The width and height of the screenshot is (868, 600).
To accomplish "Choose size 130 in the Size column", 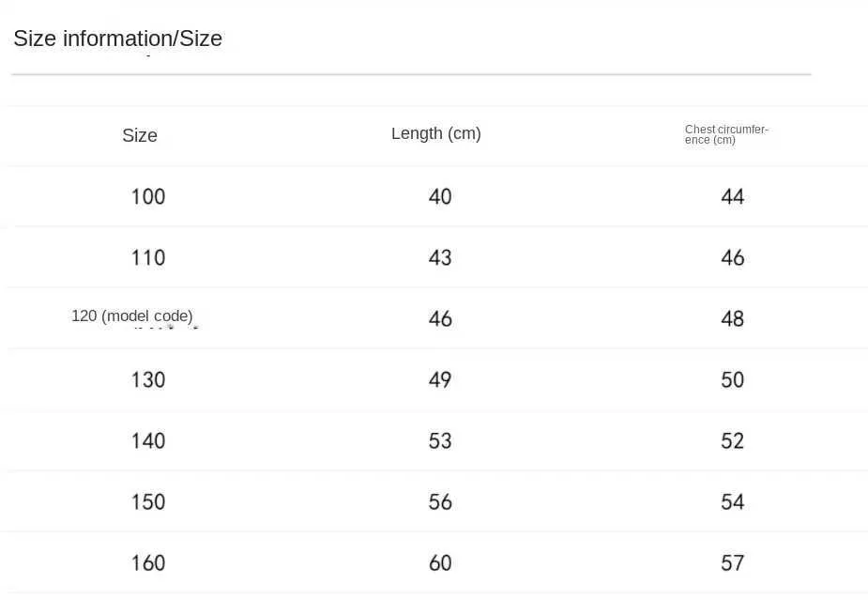I will pyautogui.click(x=148, y=379).
